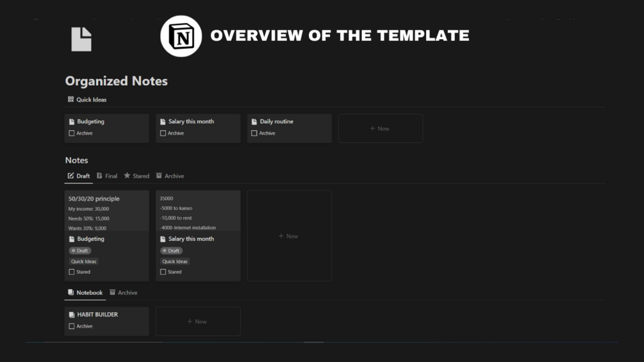Switch to the Final notes tab
Image resolution: width=644 pixels, height=362 pixels.
[x=108, y=176]
